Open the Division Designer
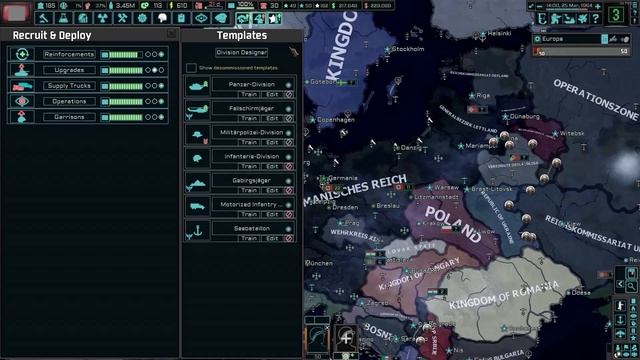640x360 pixels. click(x=242, y=53)
